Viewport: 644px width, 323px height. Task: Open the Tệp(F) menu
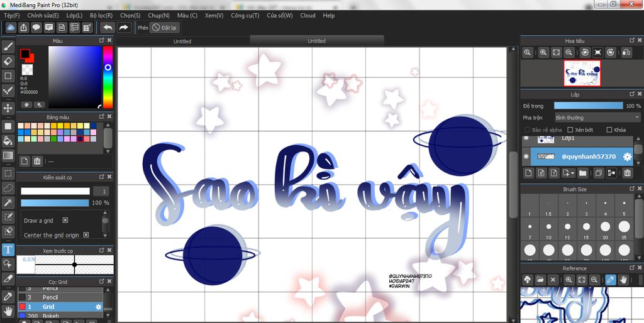pyautogui.click(x=11, y=15)
